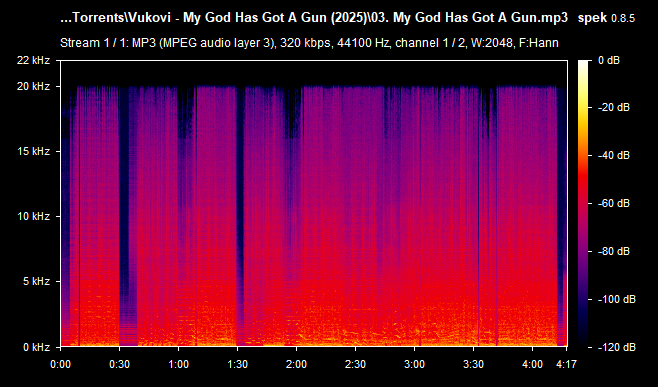The height and width of the screenshot is (387, 658).
Task: Click the 0 dB scale label
Action: pyautogui.click(x=609, y=60)
